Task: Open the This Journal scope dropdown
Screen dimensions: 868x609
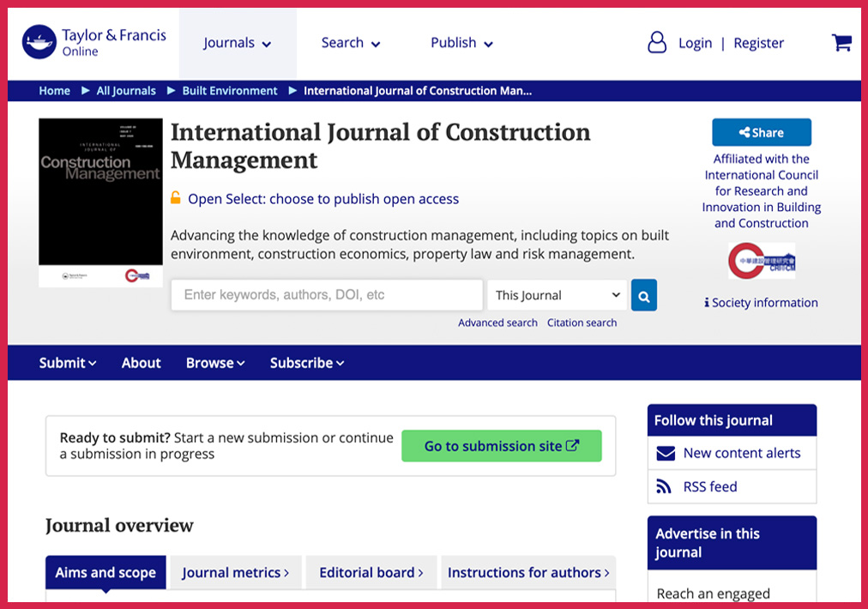Action: pos(557,295)
